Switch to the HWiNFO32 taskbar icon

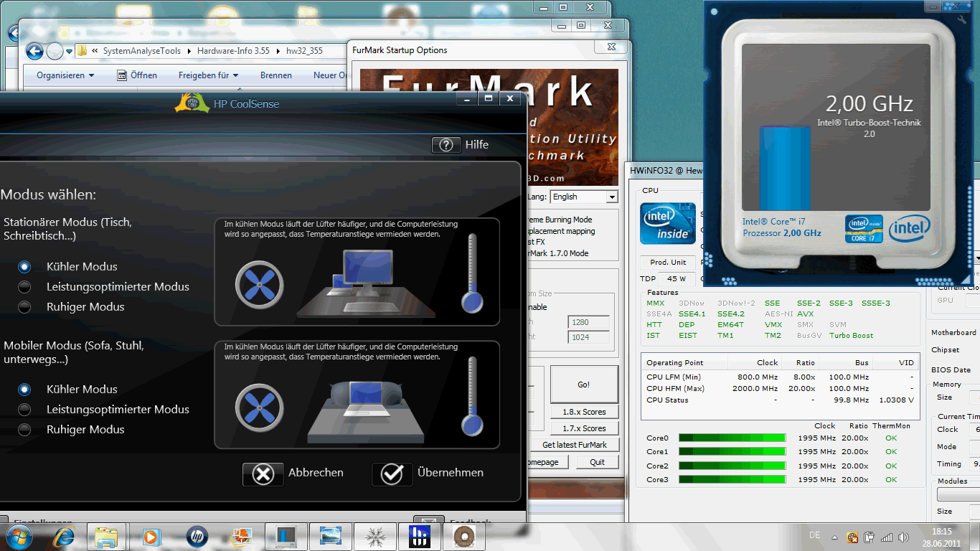click(x=420, y=536)
